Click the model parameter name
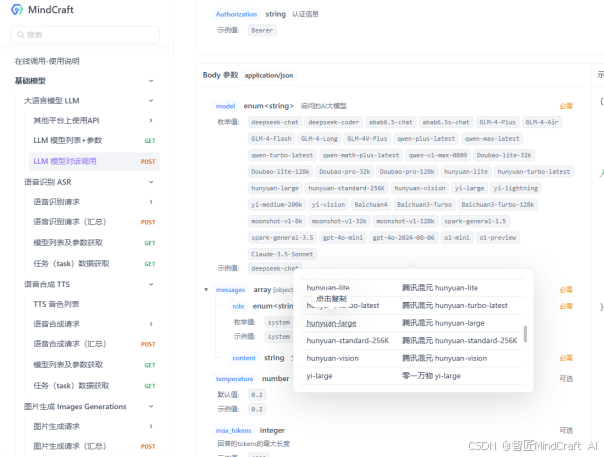The width and height of the screenshot is (604, 457). click(225, 106)
